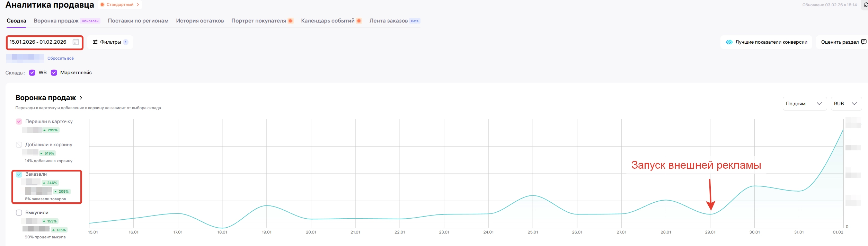The height and width of the screenshot is (246, 868).
Task: Click the refresh icon near update time
Action: point(865,5)
